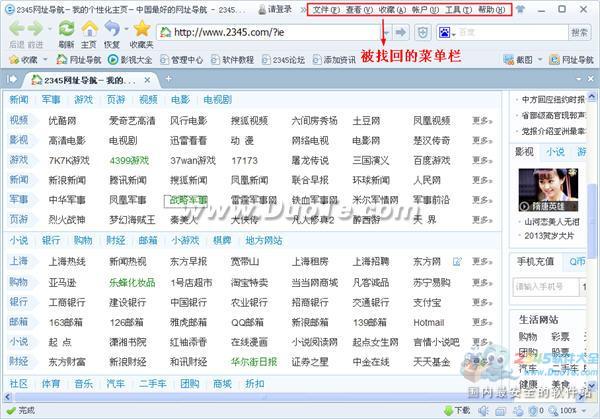Click the green Back arrow icon

click(x=17, y=29)
